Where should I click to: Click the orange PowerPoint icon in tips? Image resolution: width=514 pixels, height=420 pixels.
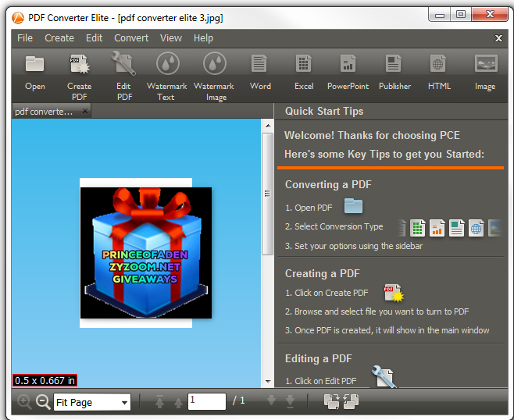click(x=437, y=228)
